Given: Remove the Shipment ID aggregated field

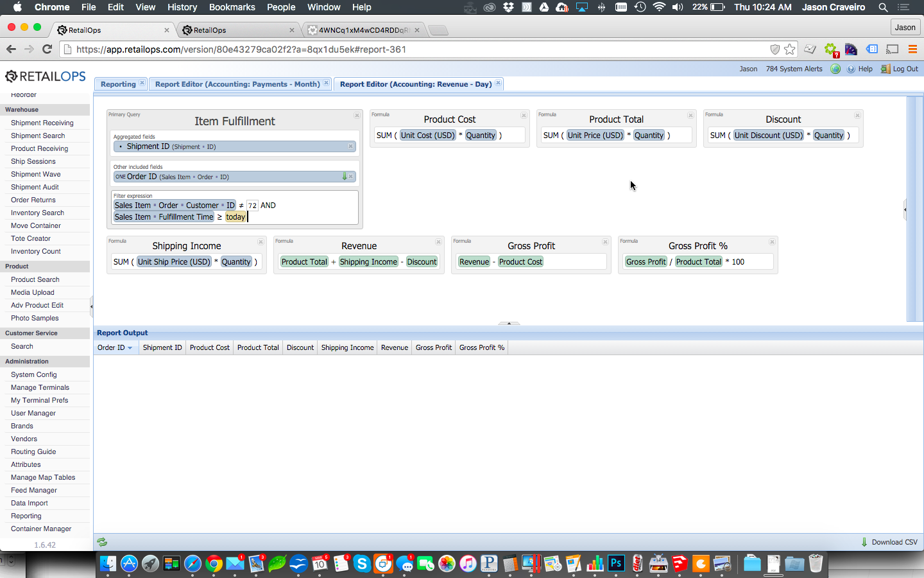Looking at the screenshot, I should coord(351,146).
